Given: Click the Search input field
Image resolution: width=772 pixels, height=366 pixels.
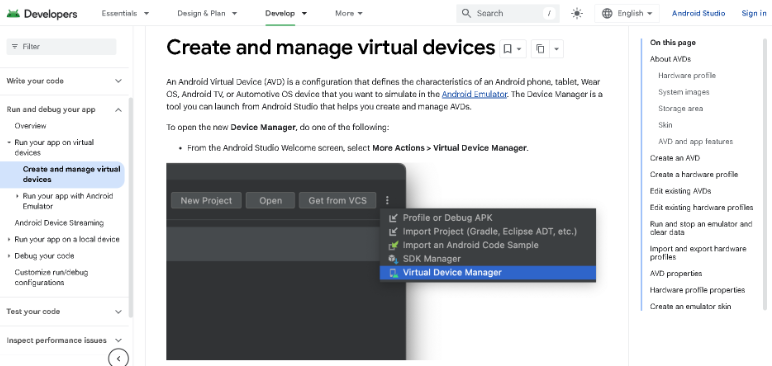Looking at the screenshot, I should click(x=508, y=13).
